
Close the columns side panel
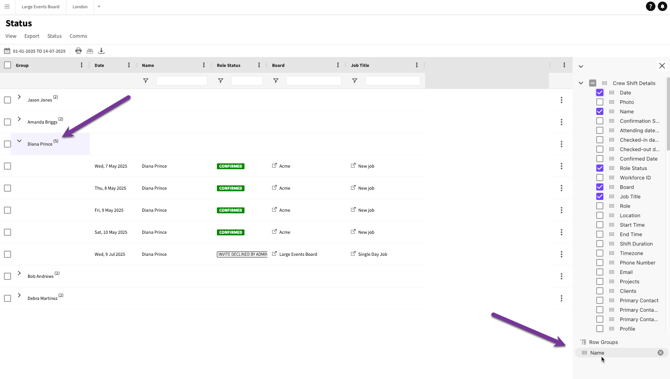tap(662, 66)
